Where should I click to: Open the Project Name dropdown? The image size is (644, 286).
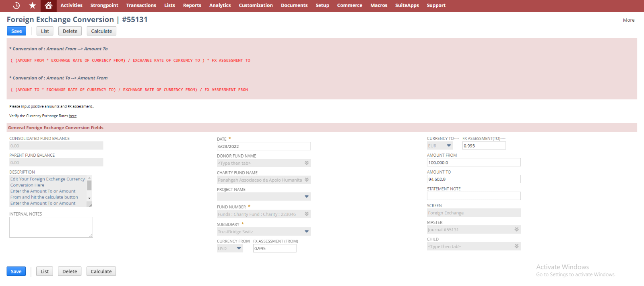point(307,197)
